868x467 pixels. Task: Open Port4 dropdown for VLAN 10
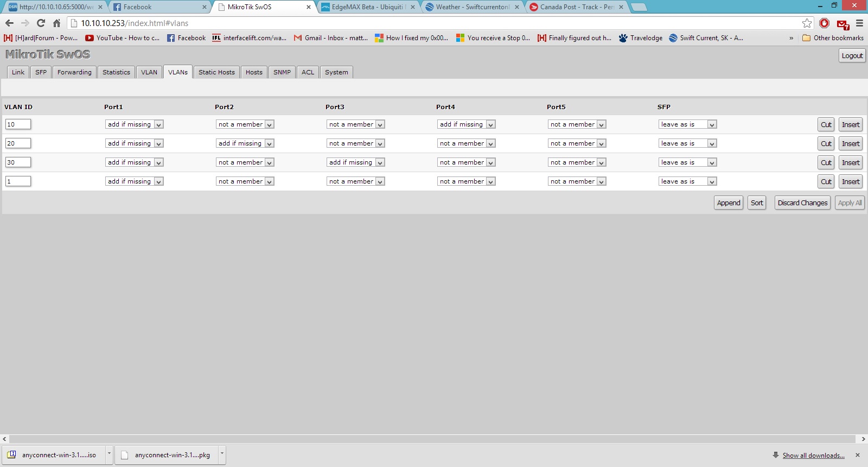click(x=466, y=124)
